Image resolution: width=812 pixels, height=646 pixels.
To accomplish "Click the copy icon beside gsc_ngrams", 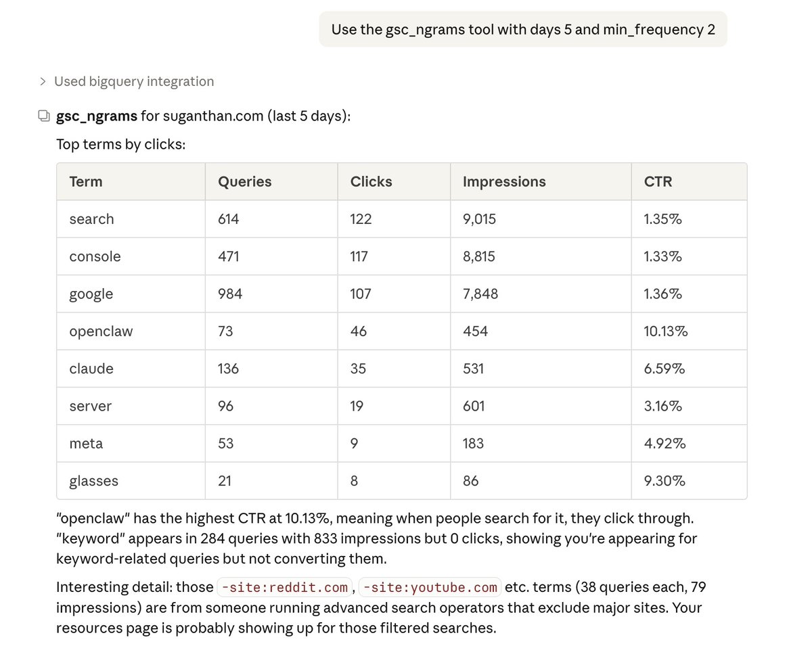I will 44,116.
